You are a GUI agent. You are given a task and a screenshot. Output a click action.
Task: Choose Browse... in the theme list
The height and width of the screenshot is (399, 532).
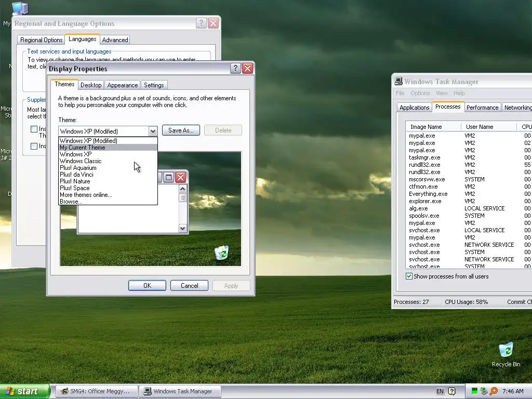click(x=108, y=202)
